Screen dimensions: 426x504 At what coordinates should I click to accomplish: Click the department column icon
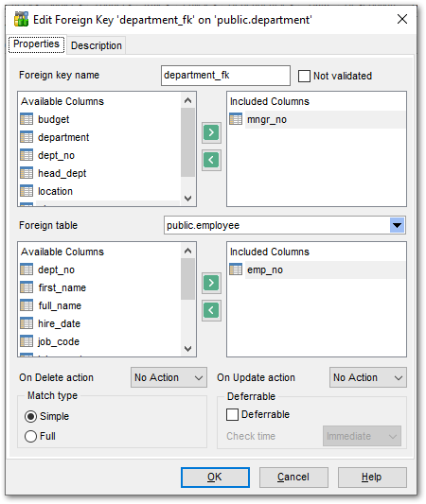pos(27,137)
